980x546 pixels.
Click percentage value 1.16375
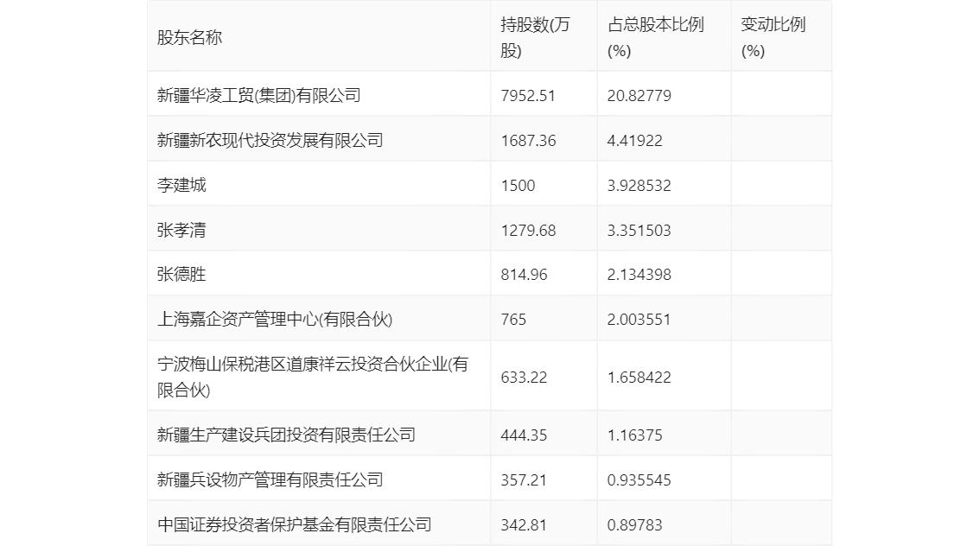635,435
